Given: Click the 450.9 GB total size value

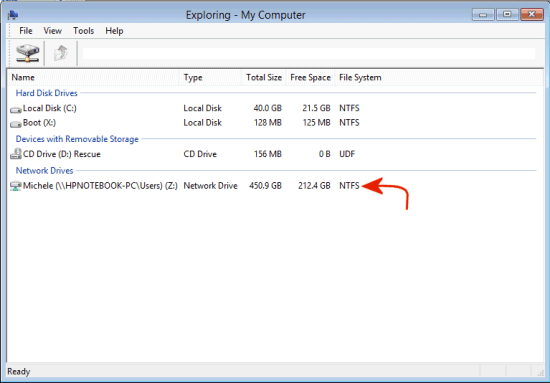Looking at the screenshot, I should pyautogui.click(x=266, y=186).
